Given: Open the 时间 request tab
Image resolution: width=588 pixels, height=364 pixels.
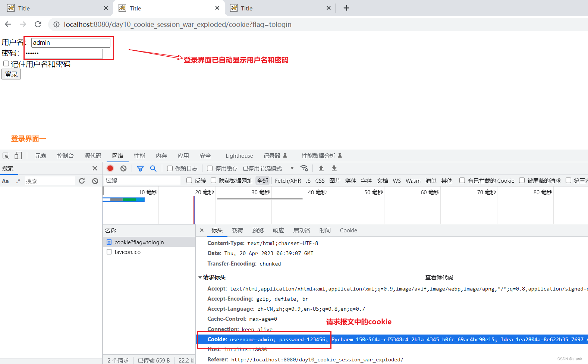Looking at the screenshot, I should 325,230.
